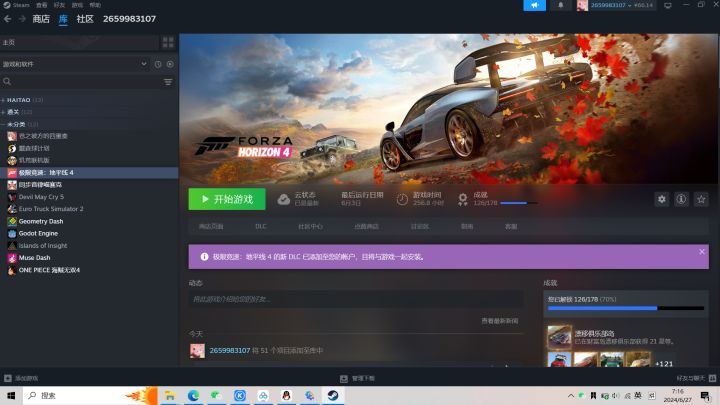720x405 pixels.
Task: Open the 漂移俱乐部岛 achievement thumbnail
Action: tap(559, 337)
